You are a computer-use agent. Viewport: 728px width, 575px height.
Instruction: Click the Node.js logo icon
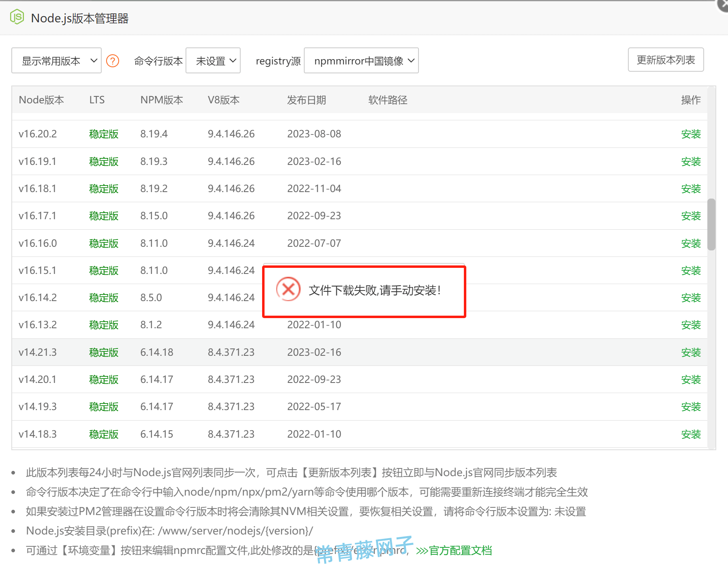coord(17,17)
